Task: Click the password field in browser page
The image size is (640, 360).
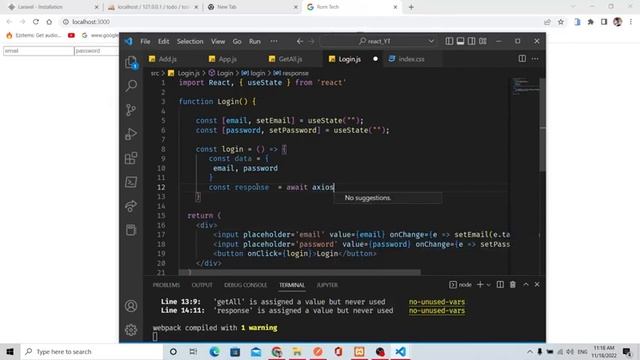Action: [96, 51]
